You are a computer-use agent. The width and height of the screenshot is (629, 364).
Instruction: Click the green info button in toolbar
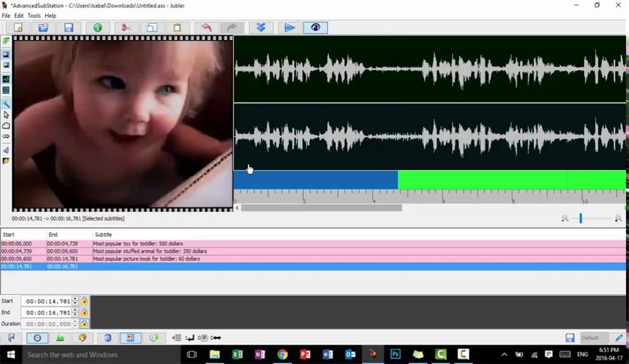coord(98,28)
